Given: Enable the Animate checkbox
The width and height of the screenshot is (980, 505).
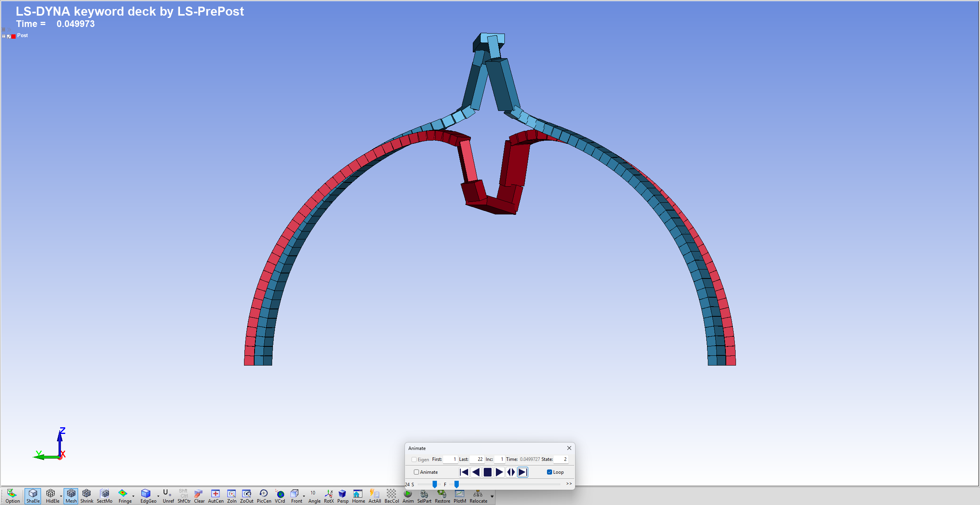Looking at the screenshot, I should [416, 472].
